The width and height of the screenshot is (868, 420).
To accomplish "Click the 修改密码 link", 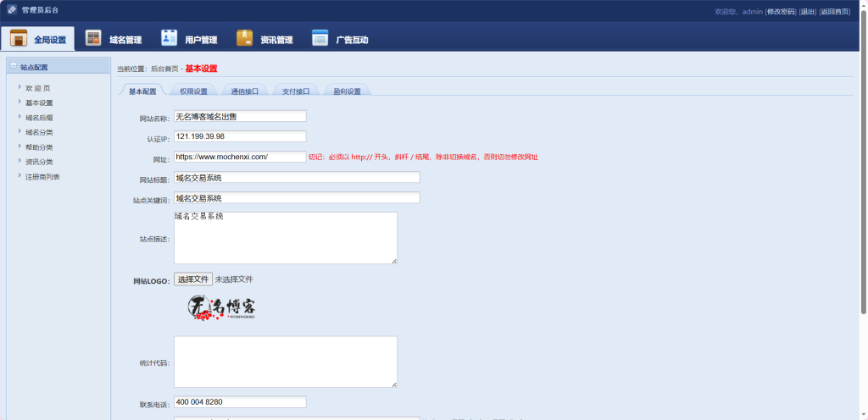I will point(781,12).
